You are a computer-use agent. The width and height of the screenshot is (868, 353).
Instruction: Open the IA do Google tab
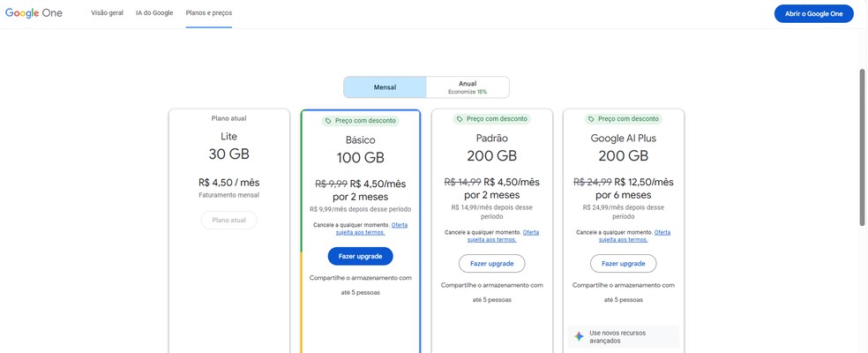(154, 13)
